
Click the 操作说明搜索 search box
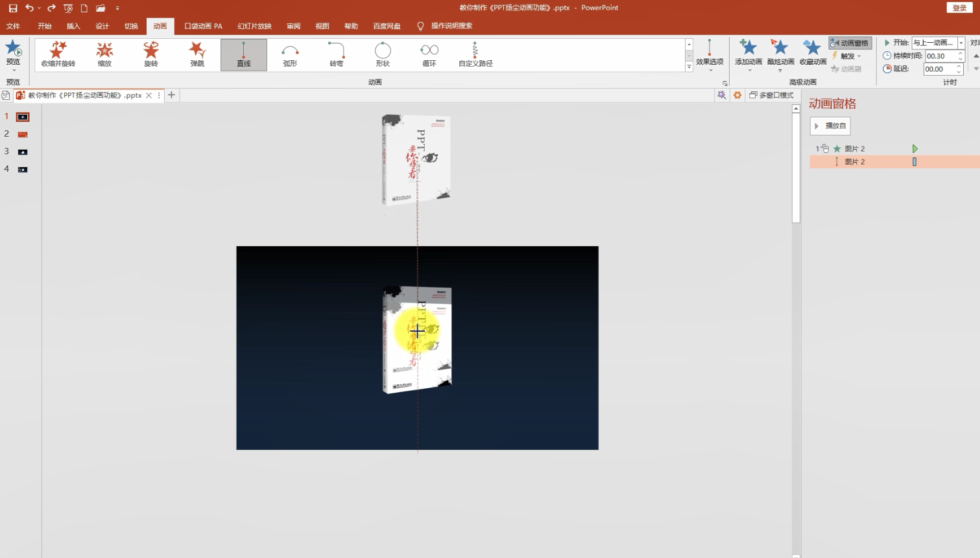(x=445, y=26)
